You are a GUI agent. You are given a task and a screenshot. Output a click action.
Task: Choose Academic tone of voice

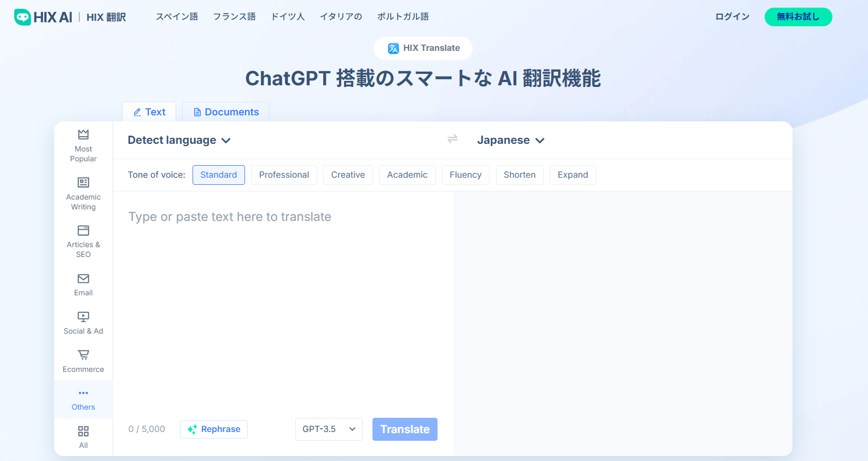(407, 175)
